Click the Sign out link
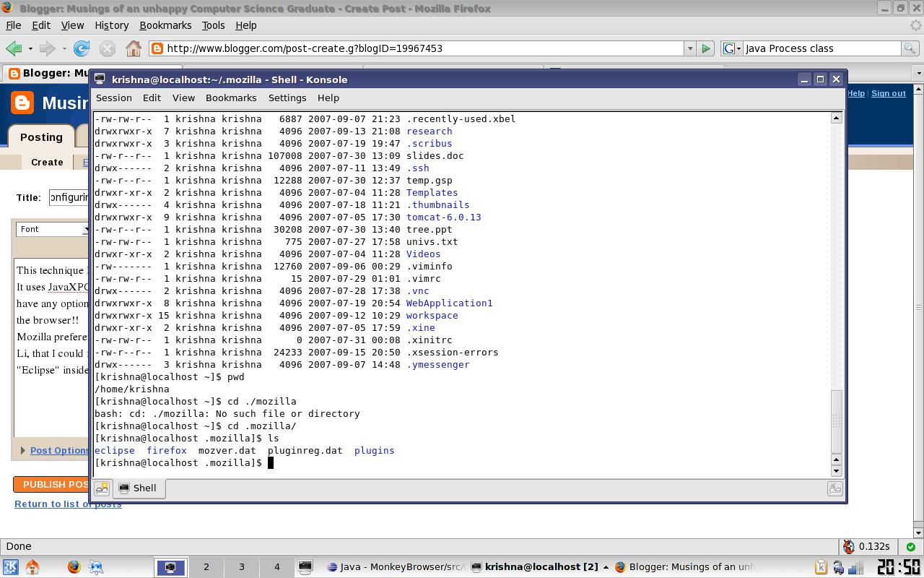 tap(889, 93)
